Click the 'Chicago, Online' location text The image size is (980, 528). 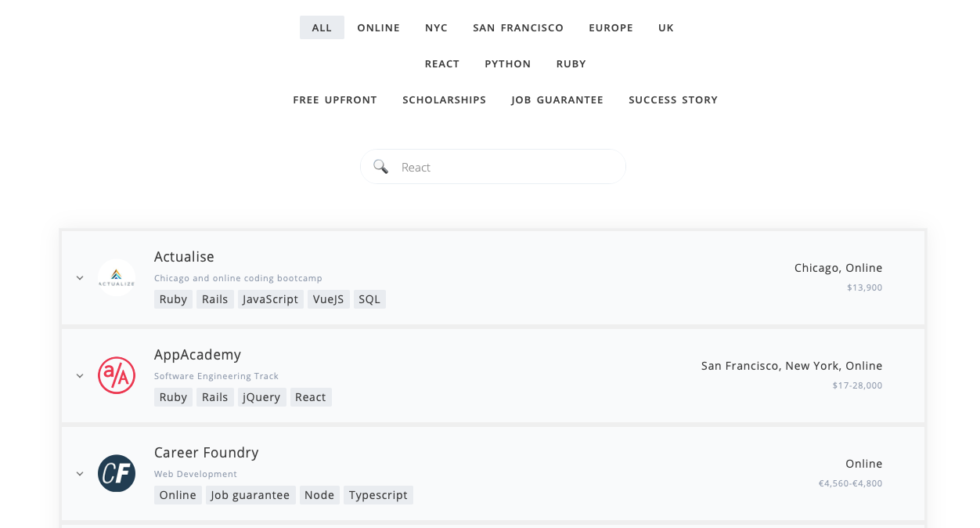click(x=838, y=268)
